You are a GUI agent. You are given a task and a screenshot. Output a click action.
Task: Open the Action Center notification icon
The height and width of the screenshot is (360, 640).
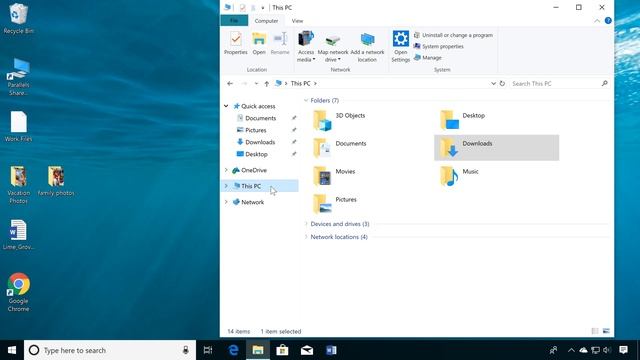point(623,350)
